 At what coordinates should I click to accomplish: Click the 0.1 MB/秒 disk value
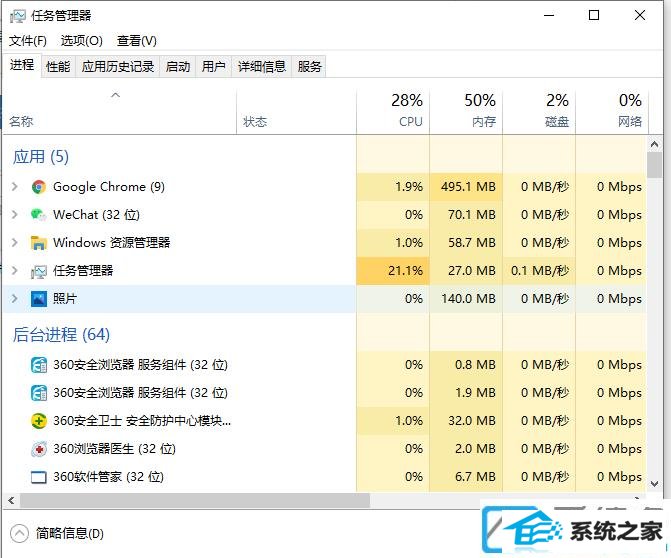540,270
